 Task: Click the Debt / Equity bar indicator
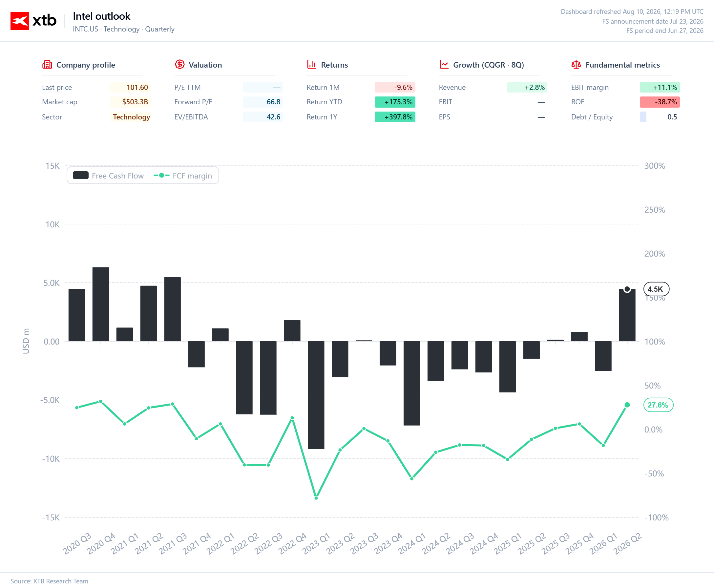[x=643, y=117]
